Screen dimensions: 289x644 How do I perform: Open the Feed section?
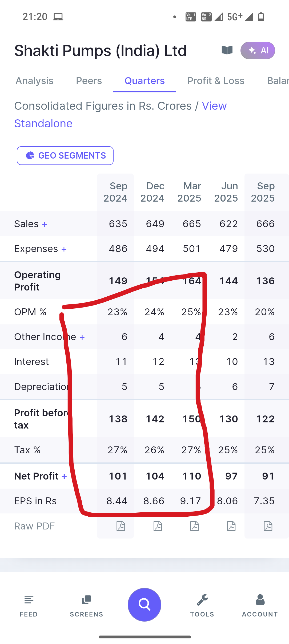[x=29, y=604]
